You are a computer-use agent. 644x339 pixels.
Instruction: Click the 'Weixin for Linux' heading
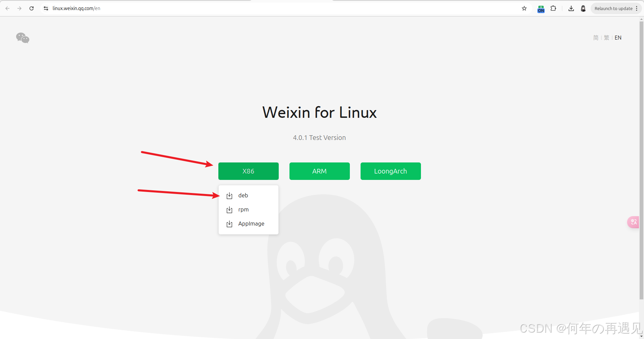[319, 112]
